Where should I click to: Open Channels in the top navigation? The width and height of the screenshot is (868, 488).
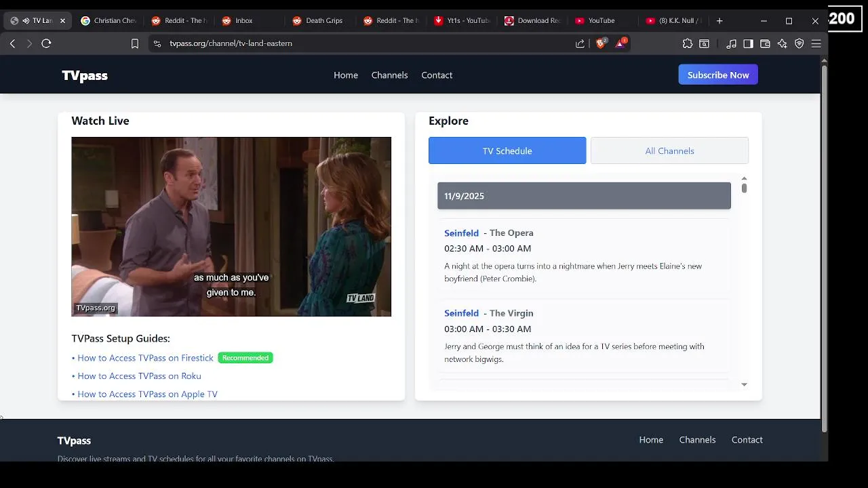pos(389,75)
